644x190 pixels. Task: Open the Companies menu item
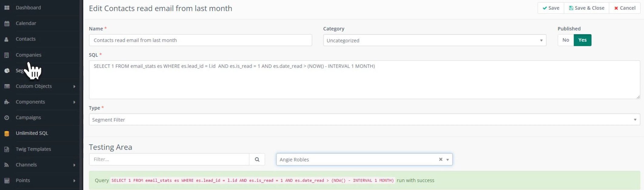pyautogui.click(x=29, y=55)
